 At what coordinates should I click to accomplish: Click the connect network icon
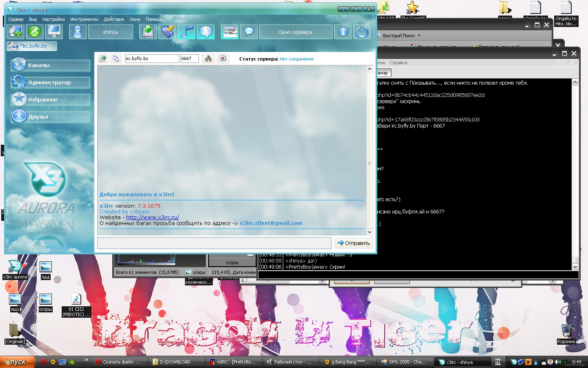click(x=208, y=58)
